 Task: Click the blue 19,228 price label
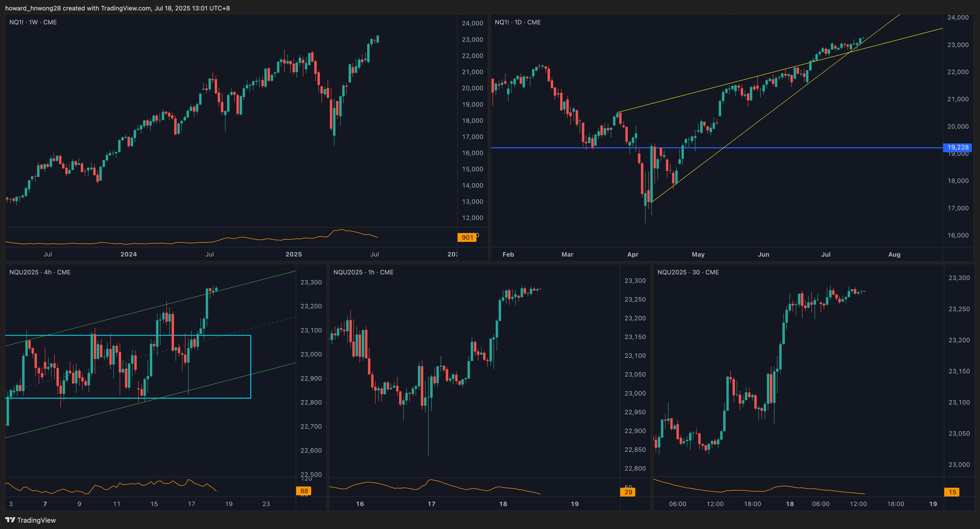point(958,147)
